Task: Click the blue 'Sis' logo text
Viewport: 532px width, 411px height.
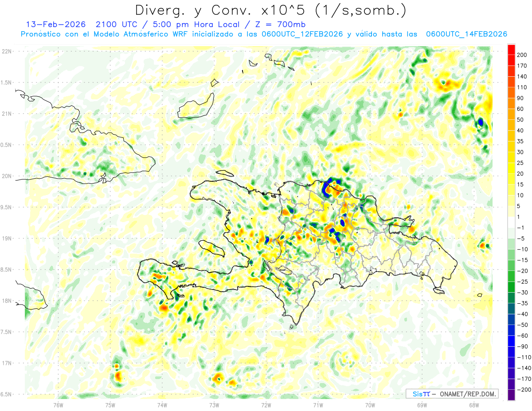Action: [417, 394]
